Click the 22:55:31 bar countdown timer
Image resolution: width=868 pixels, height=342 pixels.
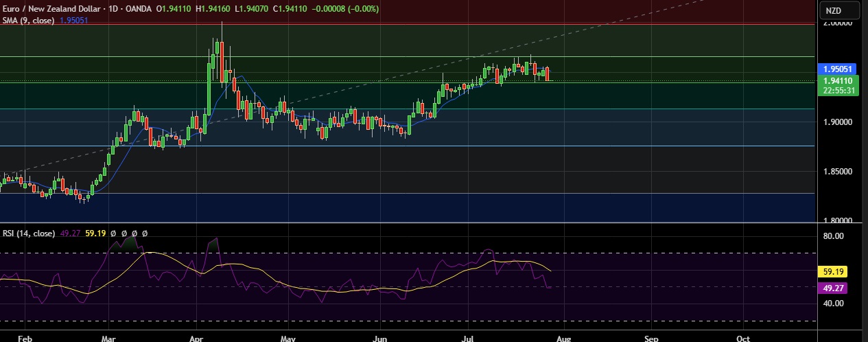click(x=840, y=90)
